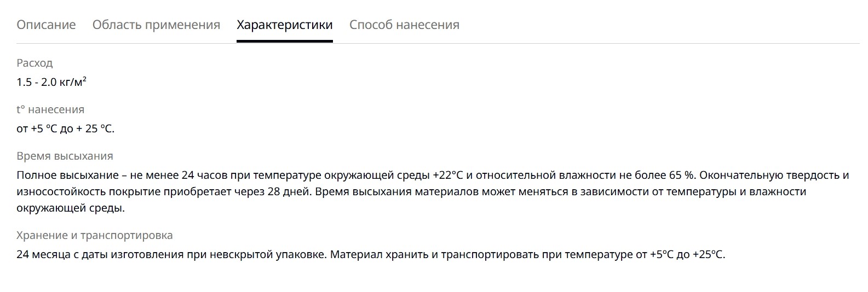Click the sentence Материал хранить и транспортировать
The image size is (868, 292).
pos(435,254)
